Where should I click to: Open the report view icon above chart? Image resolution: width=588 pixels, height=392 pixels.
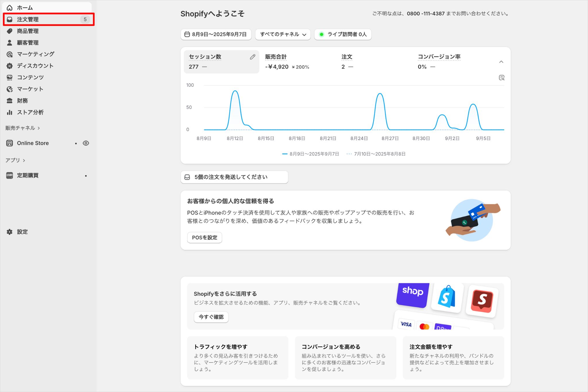click(501, 78)
